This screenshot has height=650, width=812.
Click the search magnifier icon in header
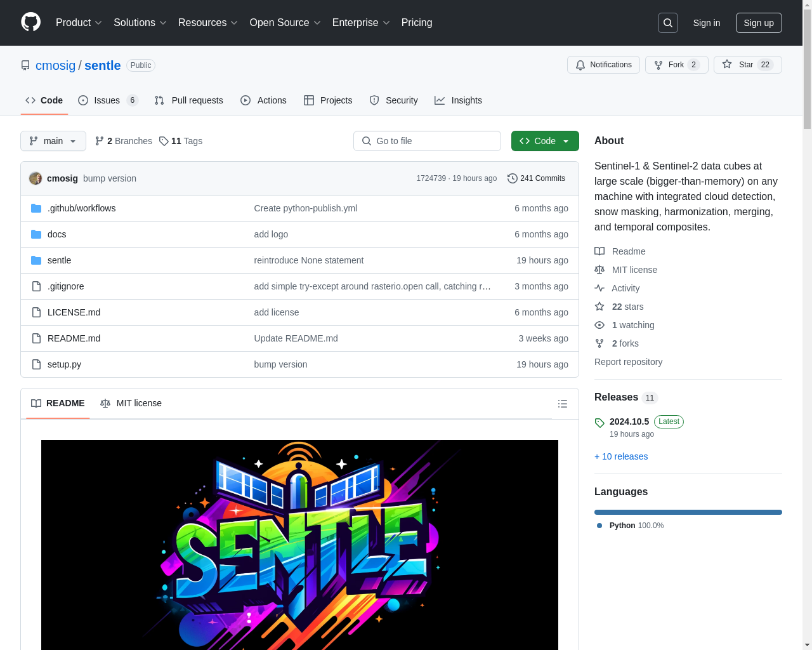click(x=668, y=23)
